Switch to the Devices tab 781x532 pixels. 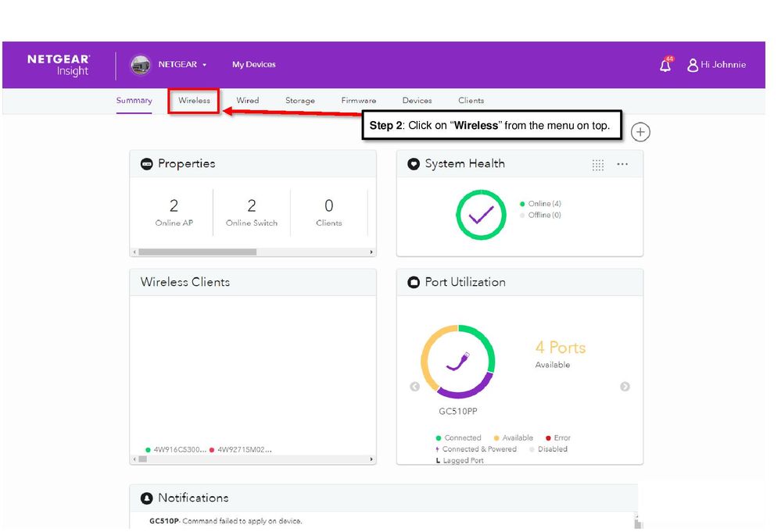point(417,101)
